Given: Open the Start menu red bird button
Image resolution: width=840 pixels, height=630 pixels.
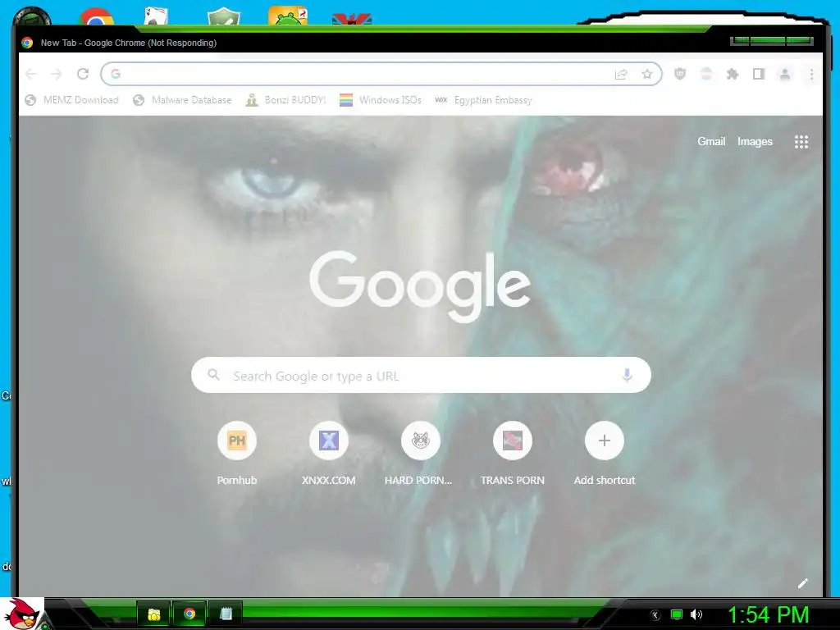Looking at the screenshot, I should click(22, 614).
